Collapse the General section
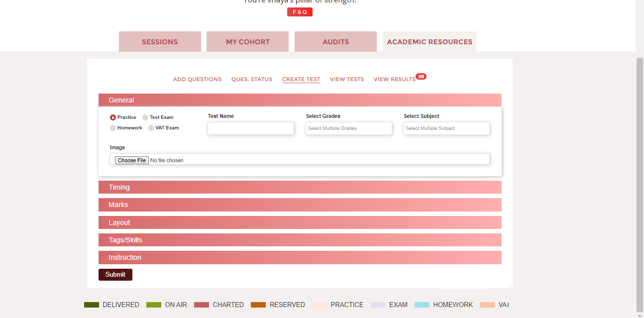The width and height of the screenshot is (644, 318). pos(300,100)
